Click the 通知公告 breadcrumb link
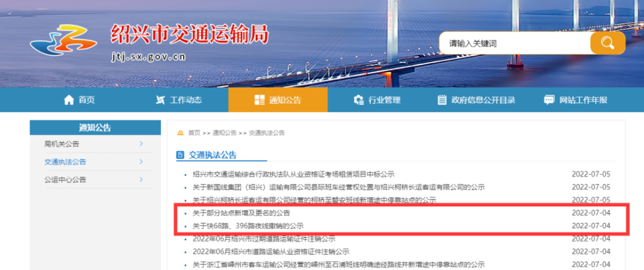 (224, 133)
